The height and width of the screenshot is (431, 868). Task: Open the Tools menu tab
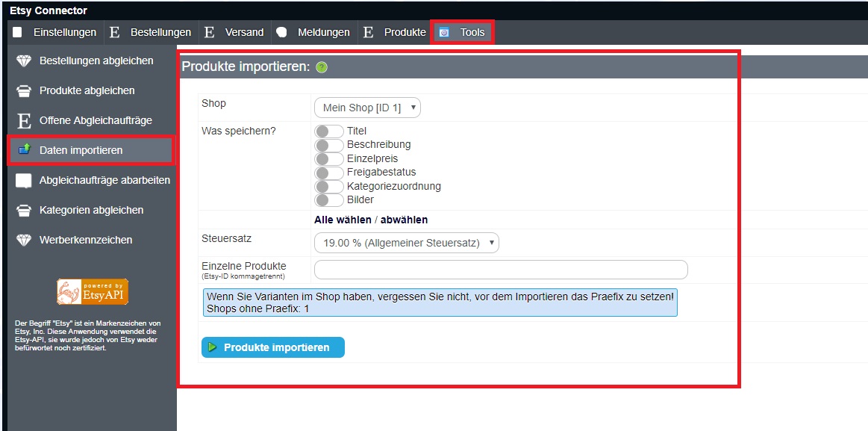[x=463, y=32]
